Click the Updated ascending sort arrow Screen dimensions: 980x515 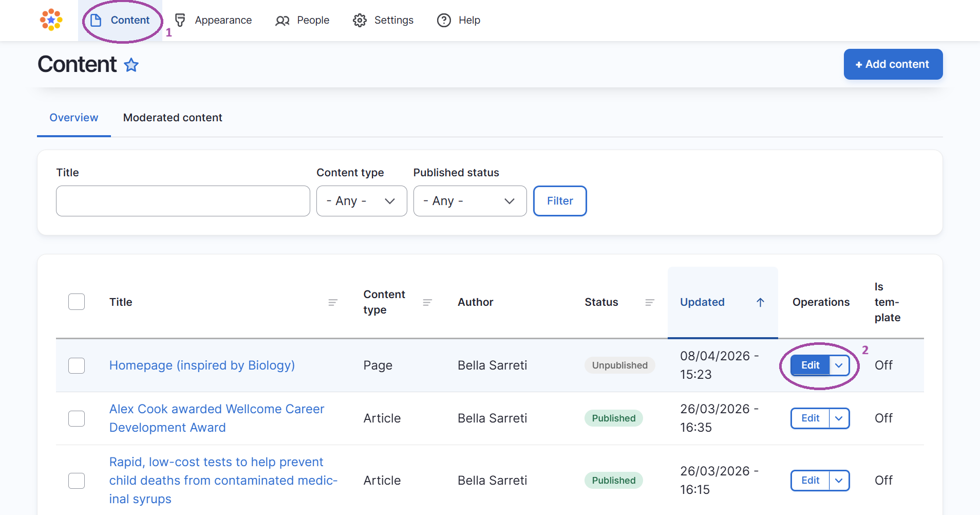760,302
